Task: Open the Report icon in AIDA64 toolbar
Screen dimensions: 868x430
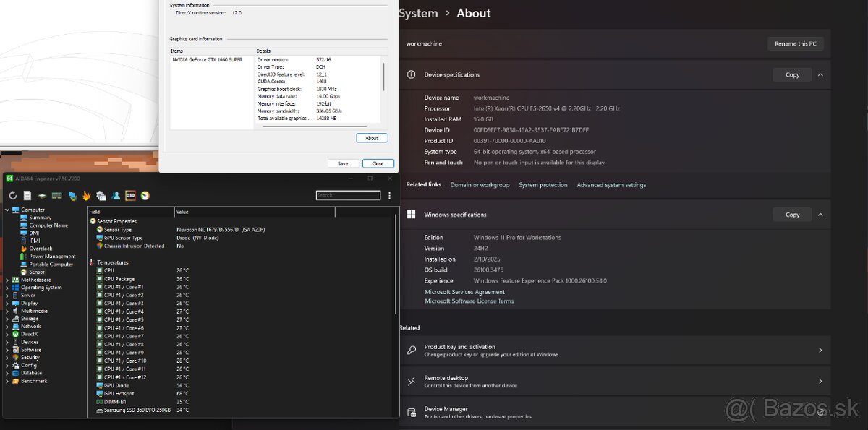Action: click(27, 195)
